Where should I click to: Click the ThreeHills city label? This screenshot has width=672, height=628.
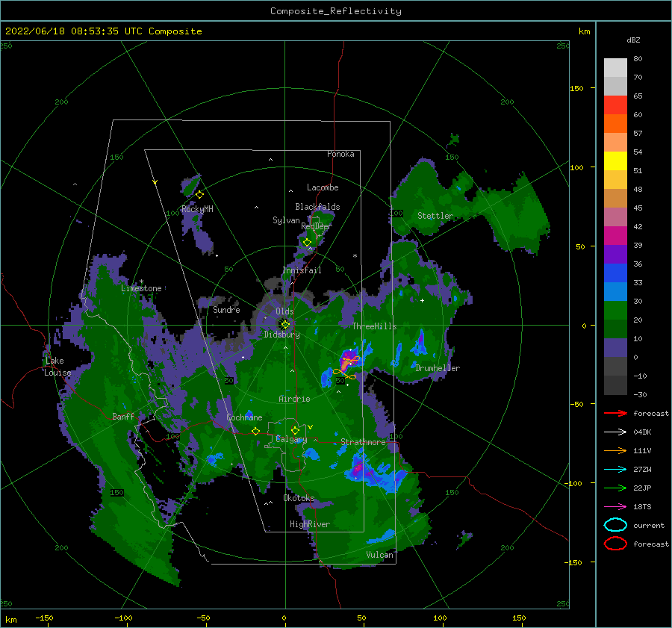click(x=375, y=326)
